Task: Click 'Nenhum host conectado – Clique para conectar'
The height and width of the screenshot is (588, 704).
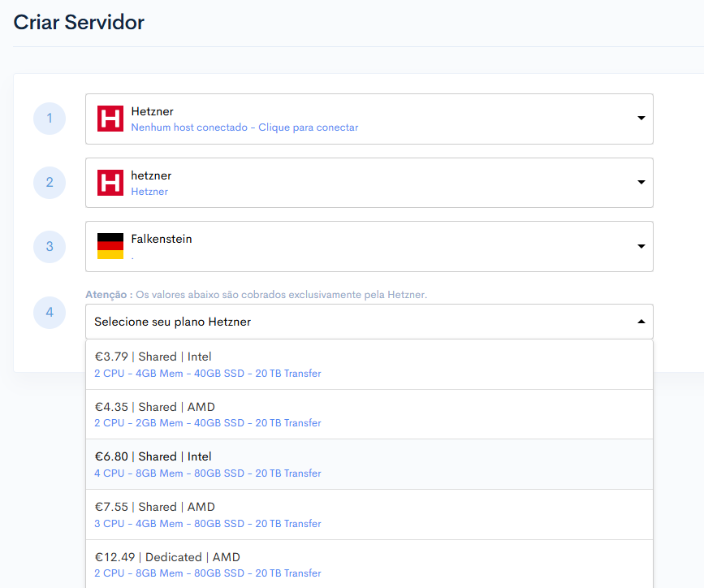Action: click(x=244, y=128)
